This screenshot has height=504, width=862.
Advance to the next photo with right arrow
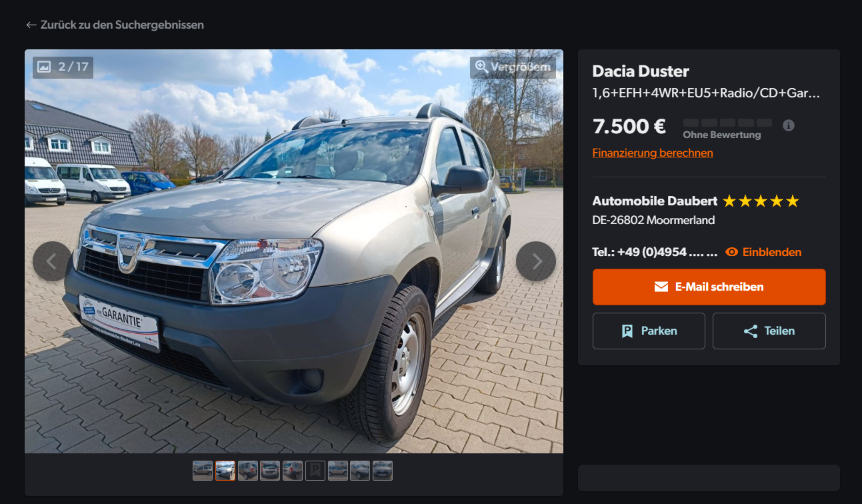click(x=536, y=261)
